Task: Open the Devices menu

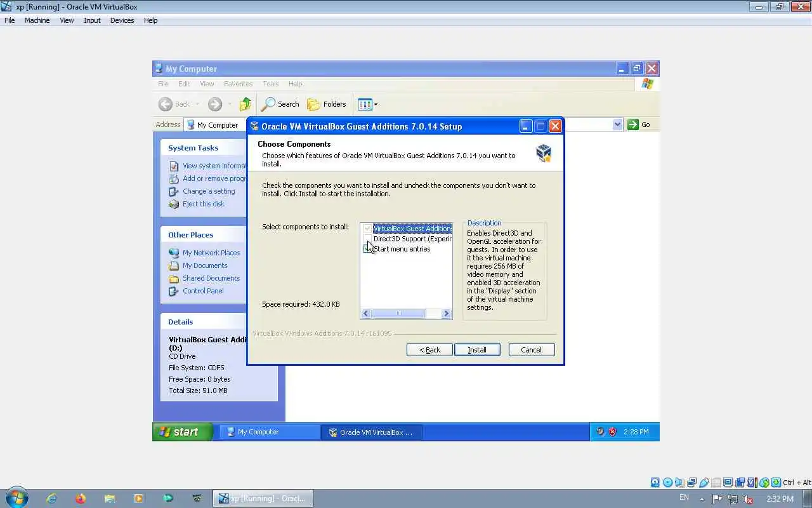Action: (x=122, y=20)
